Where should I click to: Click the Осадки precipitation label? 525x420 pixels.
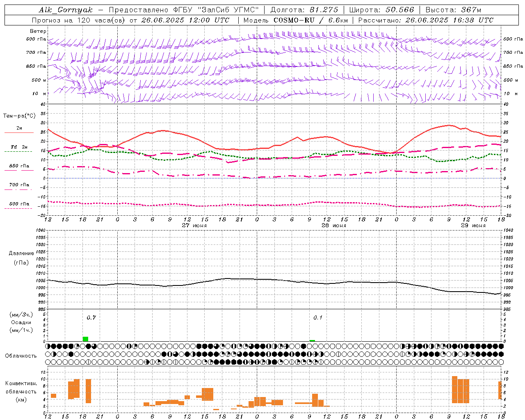(x=21, y=322)
